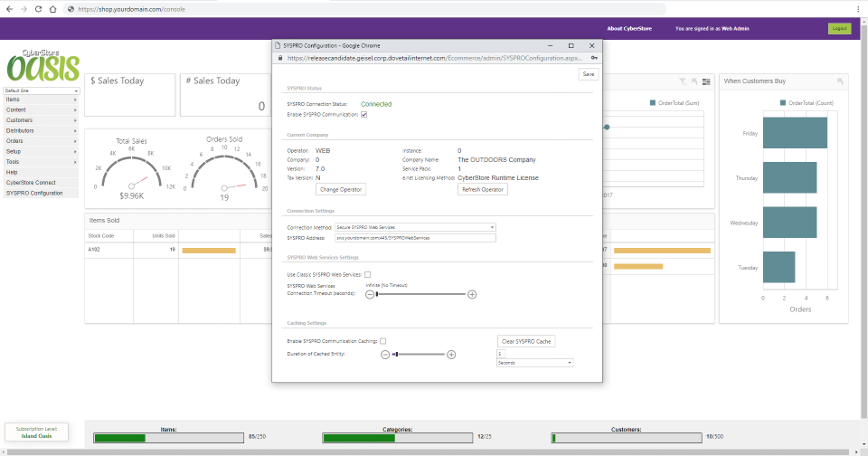
Task: Click the Orders Sold gauge
Action: 224,169
